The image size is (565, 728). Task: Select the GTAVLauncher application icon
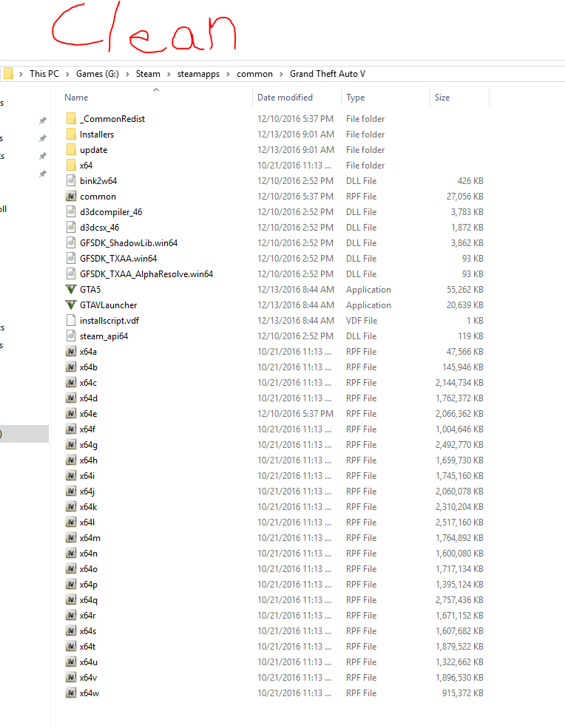pos(71,305)
